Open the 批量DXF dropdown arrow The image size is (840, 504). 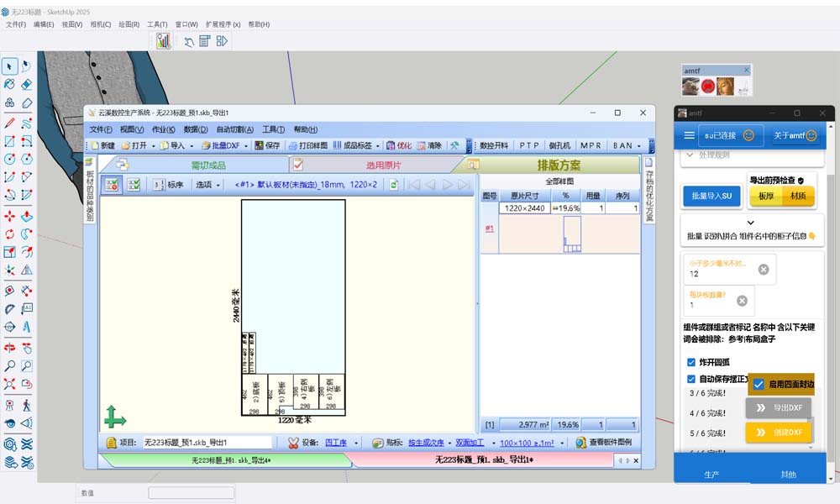click(246, 145)
